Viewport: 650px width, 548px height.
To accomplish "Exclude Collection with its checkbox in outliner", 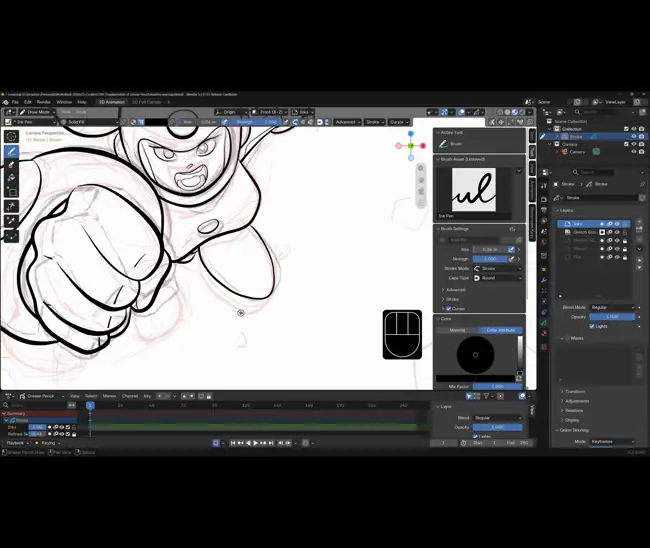I will coord(626,129).
